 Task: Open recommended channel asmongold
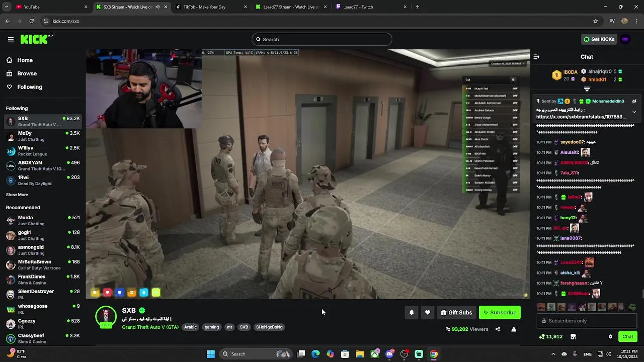point(43,250)
